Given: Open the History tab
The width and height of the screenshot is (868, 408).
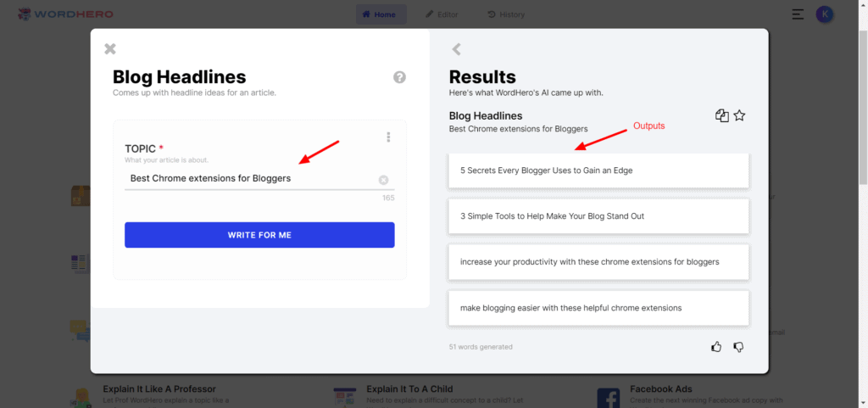Looking at the screenshot, I should pos(506,14).
